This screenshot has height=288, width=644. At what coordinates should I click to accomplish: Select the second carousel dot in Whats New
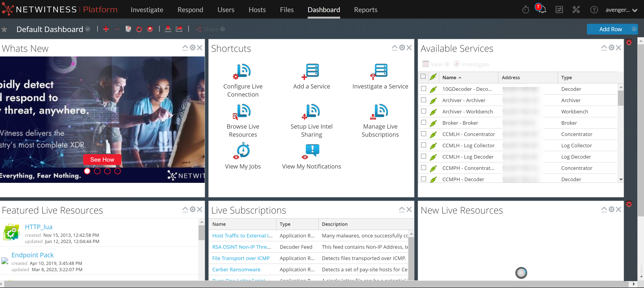[97, 171]
